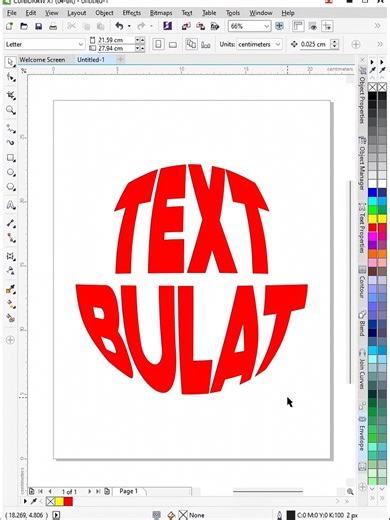The width and height of the screenshot is (390, 520).
Task: Click the no-color swatch in document palette
Action: (x=50, y=502)
